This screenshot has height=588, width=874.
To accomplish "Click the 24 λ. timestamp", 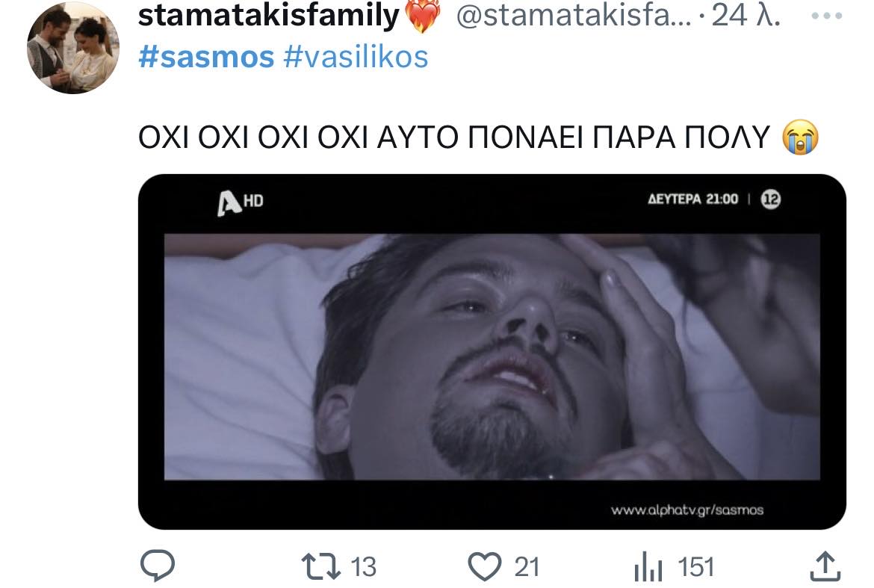I will pyautogui.click(x=746, y=18).
